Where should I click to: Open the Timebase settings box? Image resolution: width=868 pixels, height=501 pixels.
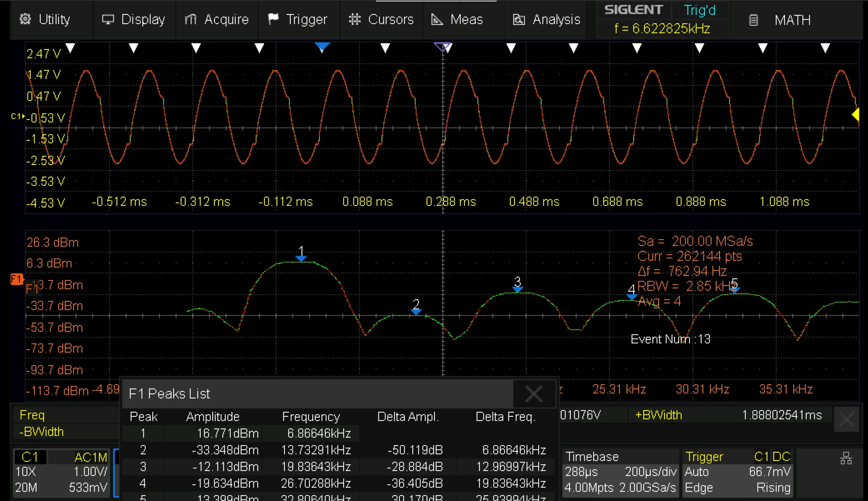click(x=620, y=472)
